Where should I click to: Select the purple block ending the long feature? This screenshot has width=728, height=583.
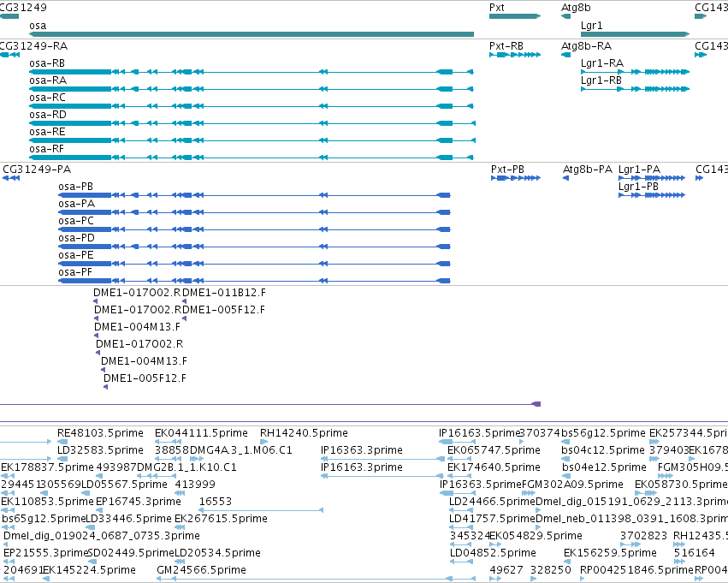536,404
